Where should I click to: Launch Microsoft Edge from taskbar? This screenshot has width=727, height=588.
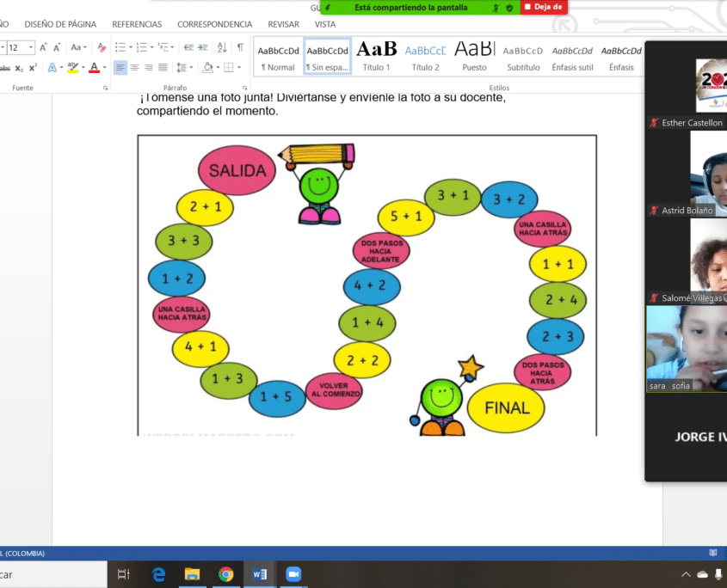pos(158,574)
